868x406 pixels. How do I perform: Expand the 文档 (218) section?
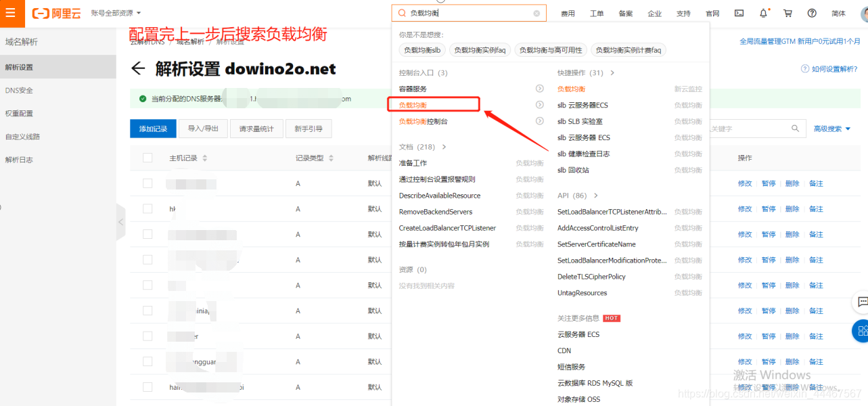pyautogui.click(x=422, y=147)
